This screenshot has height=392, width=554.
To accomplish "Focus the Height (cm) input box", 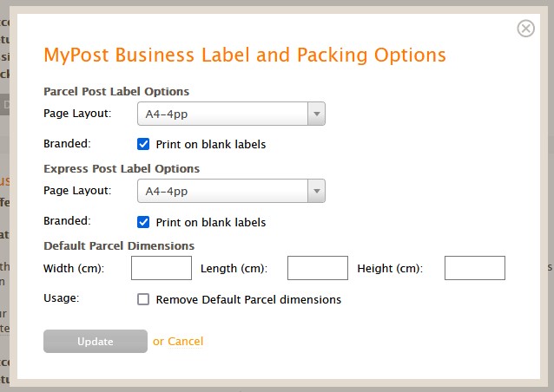I will [x=475, y=268].
